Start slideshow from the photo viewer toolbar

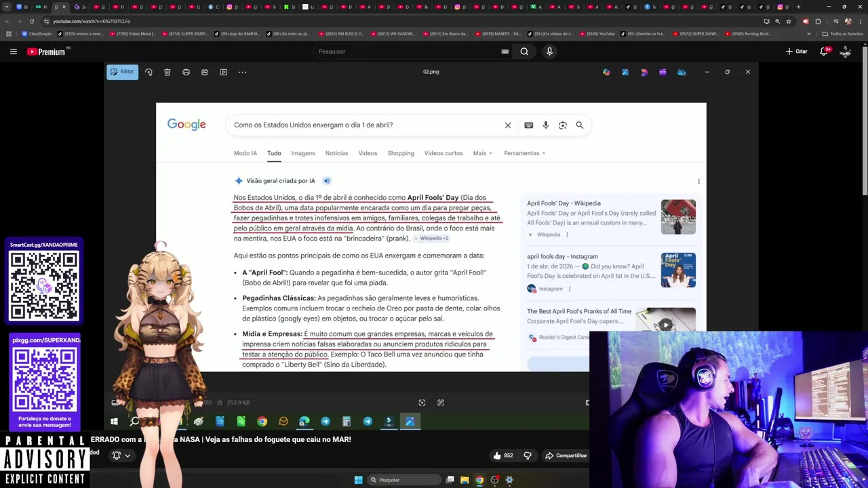point(224,72)
